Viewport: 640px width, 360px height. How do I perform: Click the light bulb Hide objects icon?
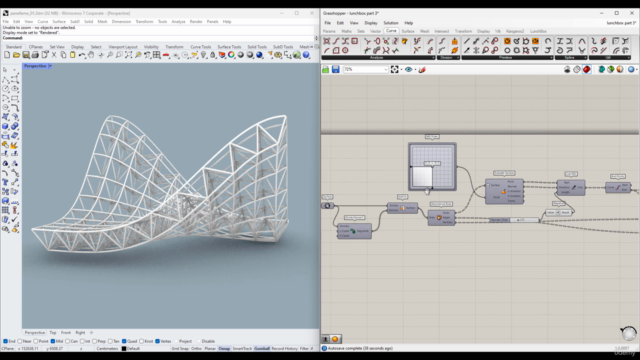(203, 55)
